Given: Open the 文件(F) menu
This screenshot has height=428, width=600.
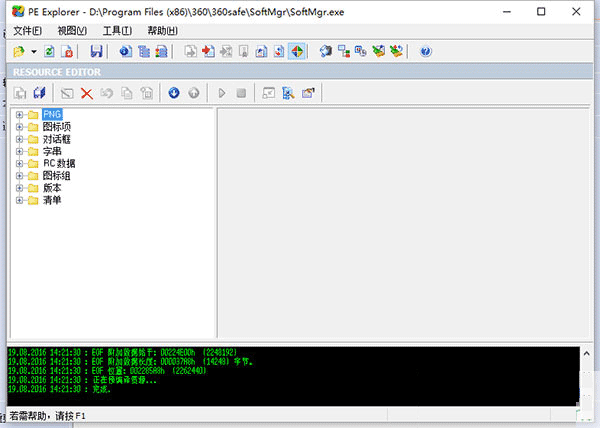Looking at the screenshot, I should (x=28, y=30).
